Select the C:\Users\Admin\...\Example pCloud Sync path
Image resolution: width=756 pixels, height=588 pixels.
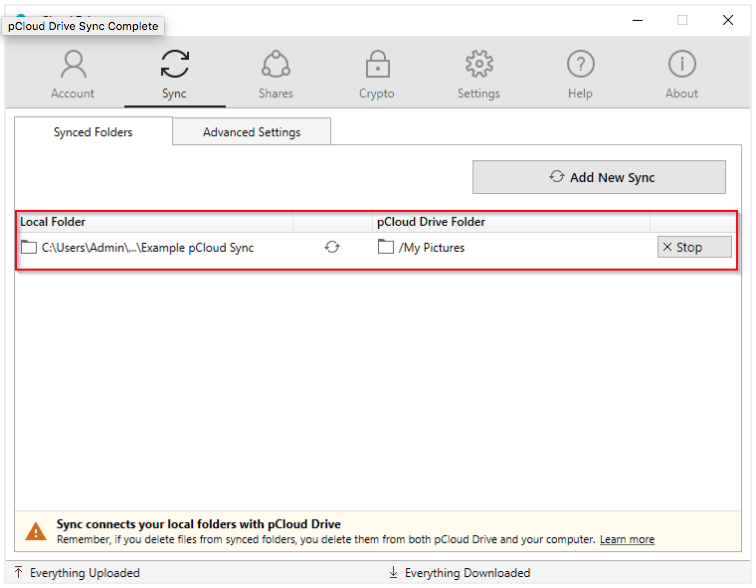(148, 248)
